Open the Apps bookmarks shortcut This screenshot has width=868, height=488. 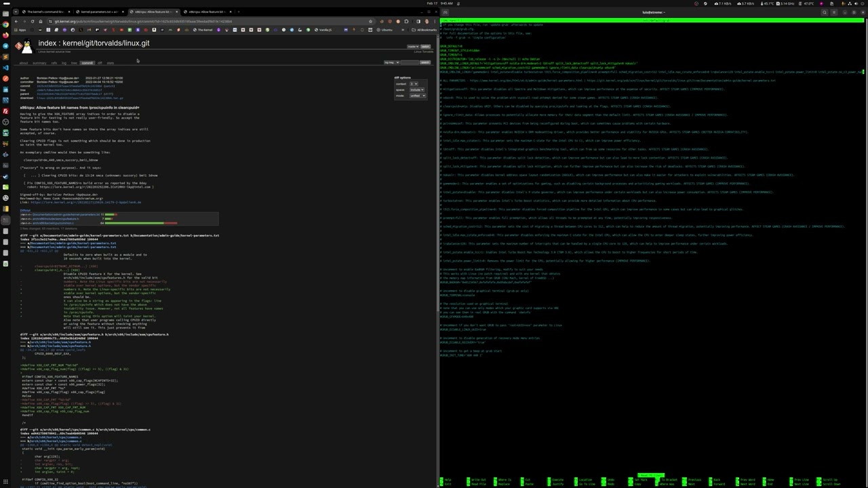pos(20,30)
